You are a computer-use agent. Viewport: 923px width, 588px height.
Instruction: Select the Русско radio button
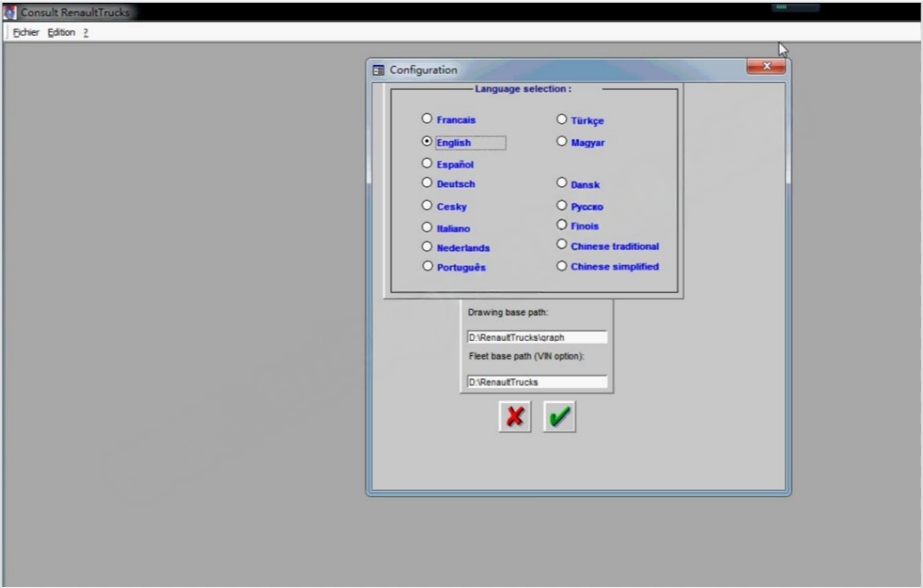[561, 205]
